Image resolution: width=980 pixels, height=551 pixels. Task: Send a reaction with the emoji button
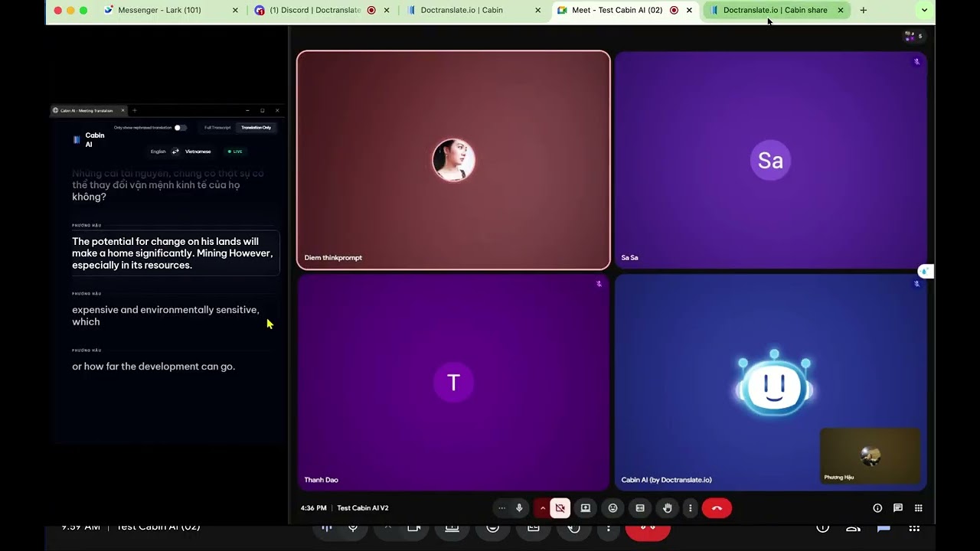tap(612, 508)
